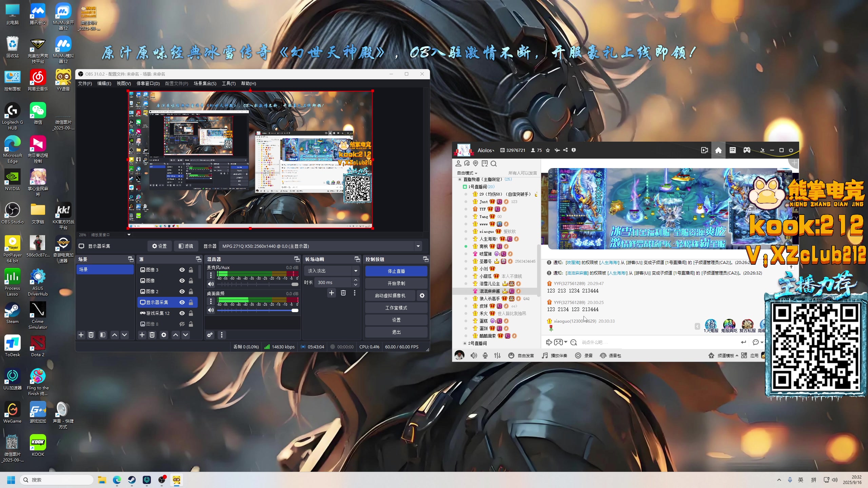Toggle lock on 图像 3 source

coord(191,270)
